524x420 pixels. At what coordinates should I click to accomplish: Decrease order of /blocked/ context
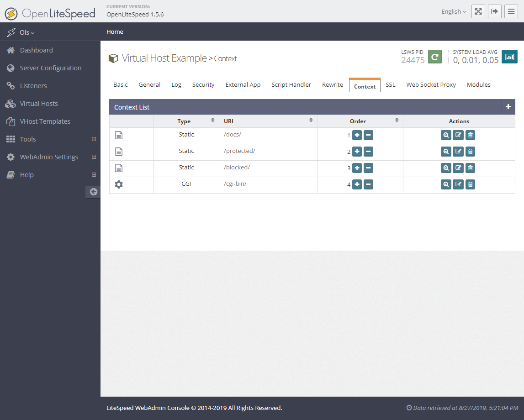(368, 168)
